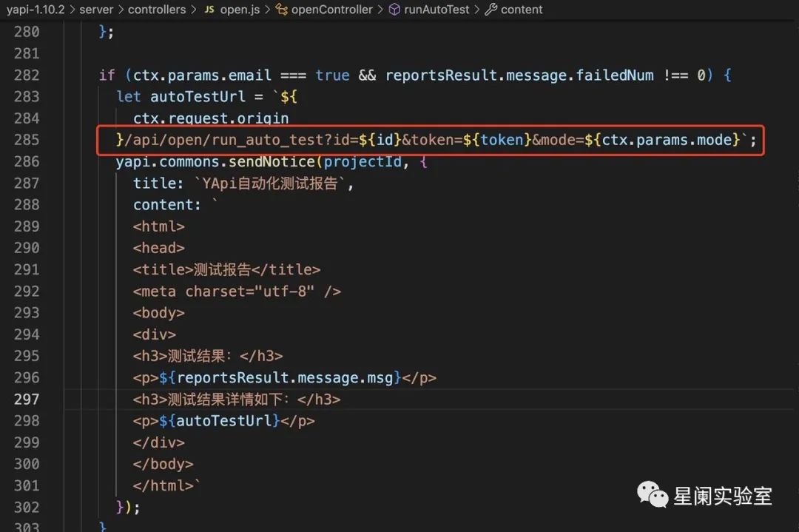The height and width of the screenshot is (532, 799).
Task: Expand chevron between server and controllers
Action: point(121,10)
